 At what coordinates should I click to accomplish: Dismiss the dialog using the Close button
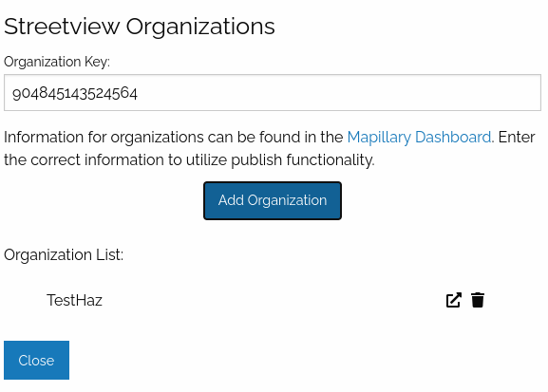36,360
